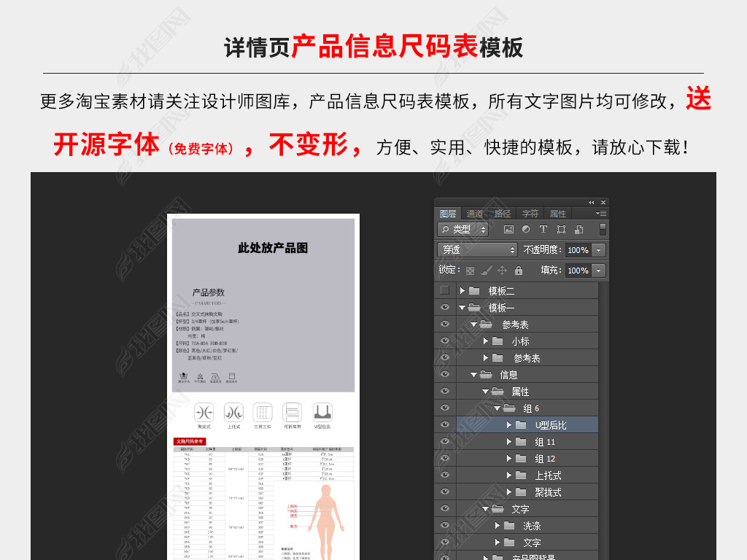The width and height of the screenshot is (747, 560).
Task: Filter layers by smart object type
Action: (x=578, y=229)
